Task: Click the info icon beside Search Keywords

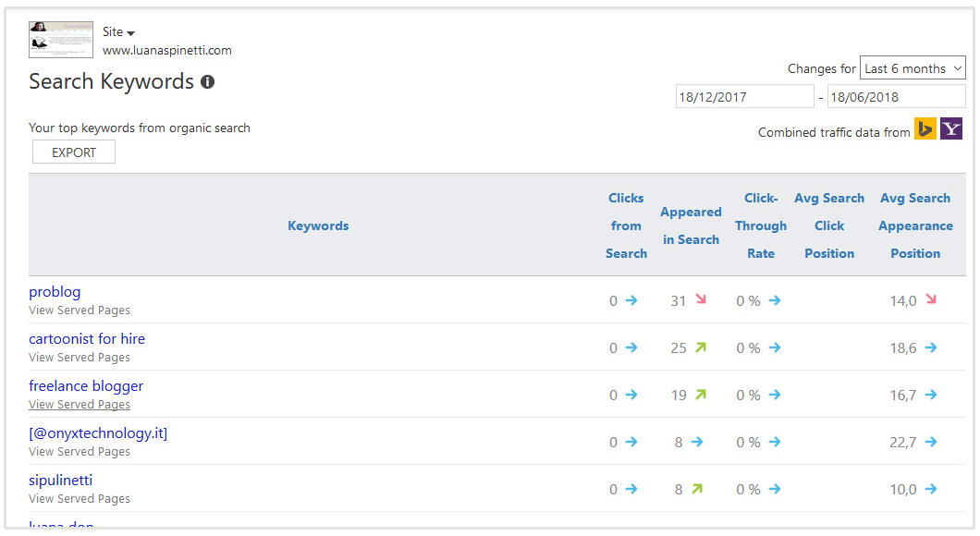Action: click(207, 81)
